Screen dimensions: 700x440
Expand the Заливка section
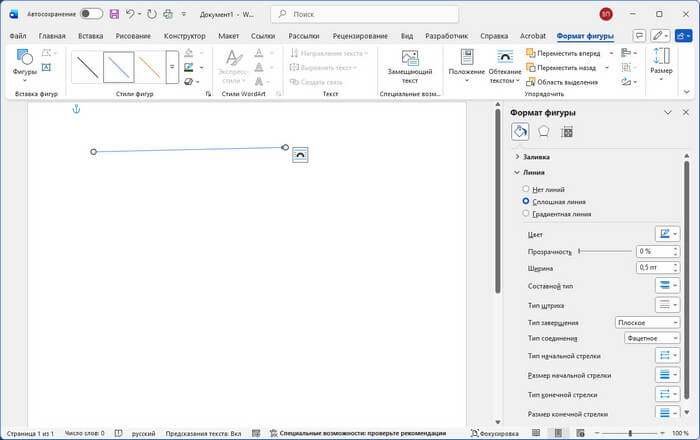[x=536, y=157]
